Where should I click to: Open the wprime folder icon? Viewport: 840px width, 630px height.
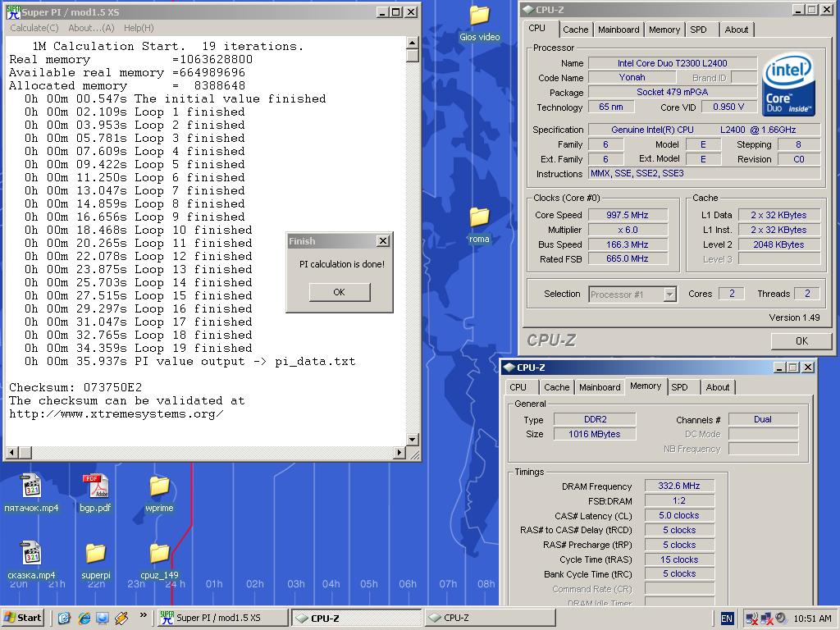click(159, 486)
